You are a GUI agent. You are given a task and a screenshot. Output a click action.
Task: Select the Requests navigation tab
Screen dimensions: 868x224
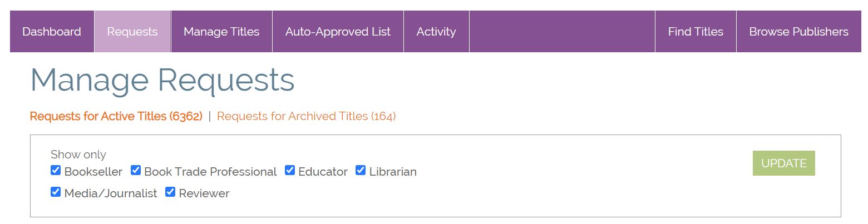click(132, 32)
